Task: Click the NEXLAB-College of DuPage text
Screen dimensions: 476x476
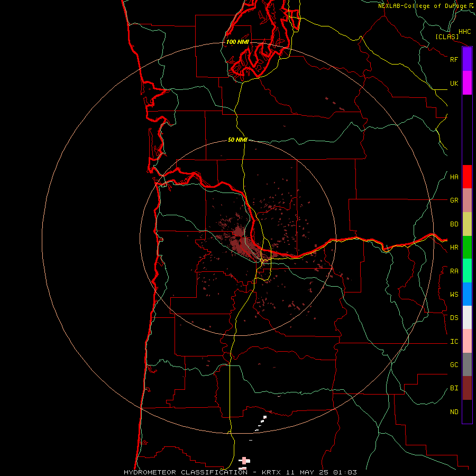Action: (422, 6)
